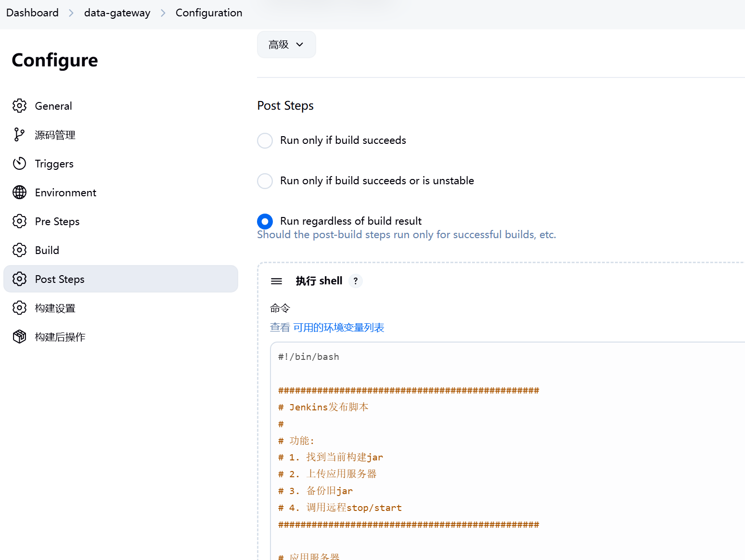The height and width of the screenshot is (560, 745).
Task: Click the Build gear icon
Action: pos(19,250)
